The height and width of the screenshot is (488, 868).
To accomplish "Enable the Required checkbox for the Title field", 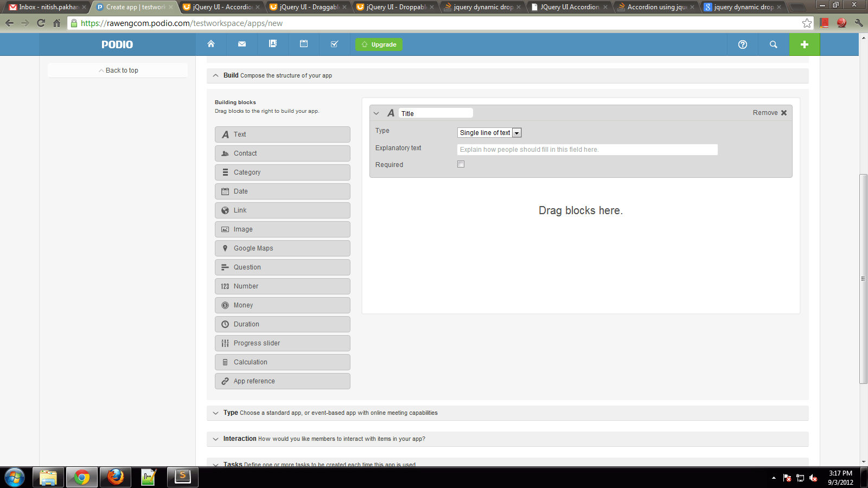I will click(461, 164).
